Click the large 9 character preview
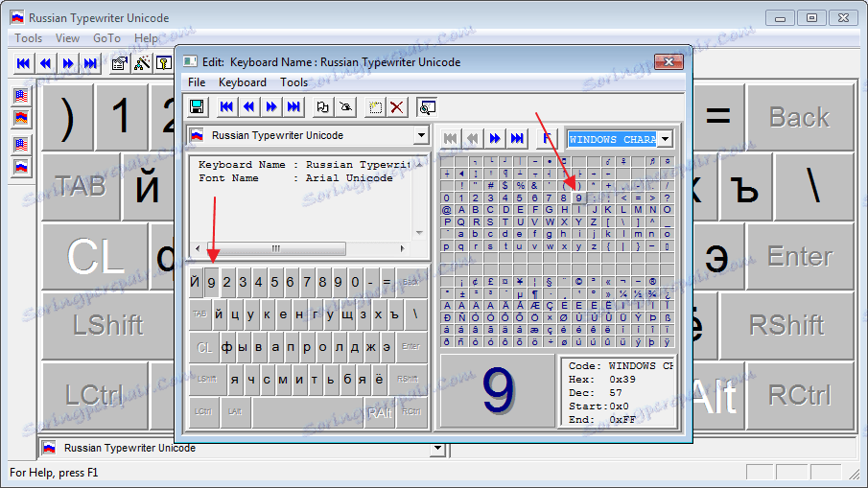Viewport: 868px width, 488px height. [498, 390]
